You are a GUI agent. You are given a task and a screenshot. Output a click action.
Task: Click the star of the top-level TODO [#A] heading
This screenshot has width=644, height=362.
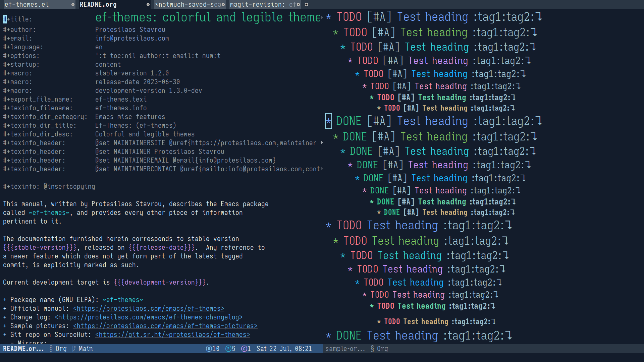pos(329,17)
